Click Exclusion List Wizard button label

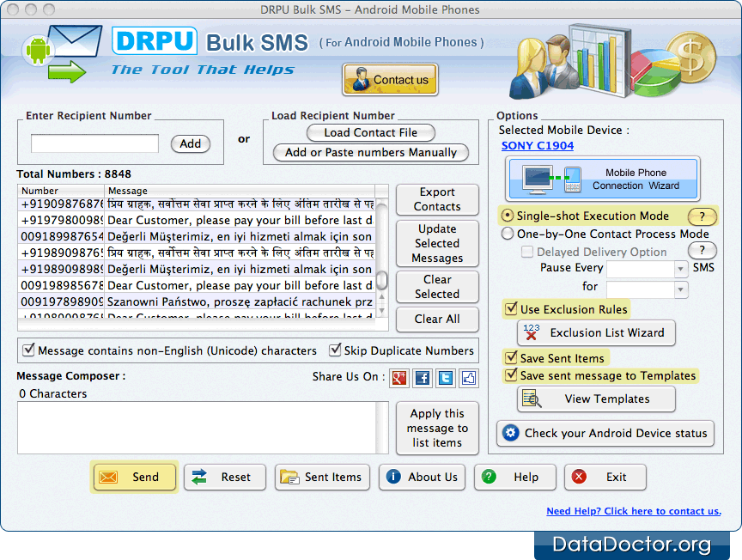(607, 332)
